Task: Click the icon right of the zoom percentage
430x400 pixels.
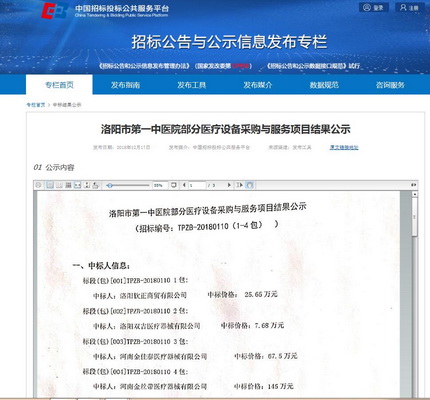Action: [174, 185]
